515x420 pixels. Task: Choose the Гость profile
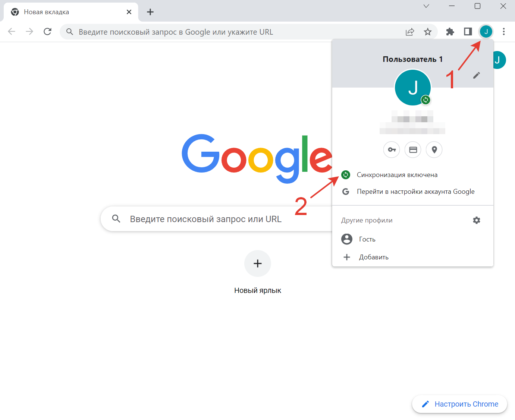413,239
